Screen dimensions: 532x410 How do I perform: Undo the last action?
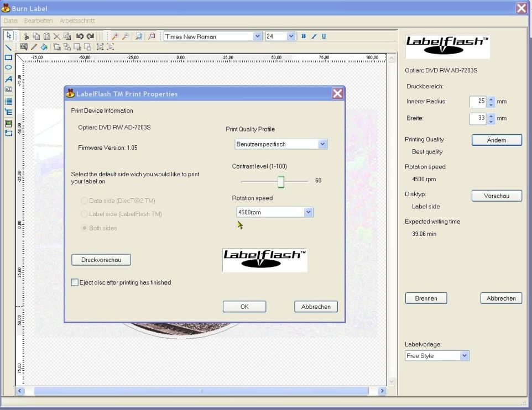(x=80, y=36)
